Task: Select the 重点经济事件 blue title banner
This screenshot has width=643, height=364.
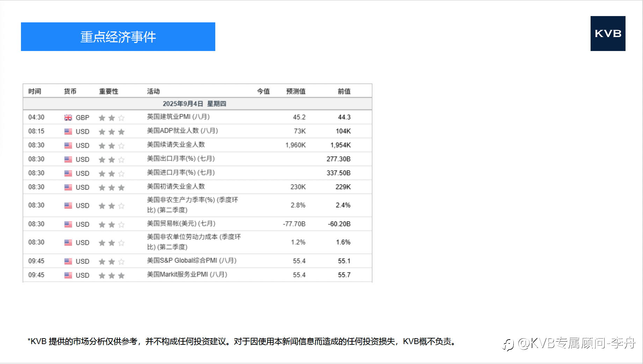Action: click(118, 37)
